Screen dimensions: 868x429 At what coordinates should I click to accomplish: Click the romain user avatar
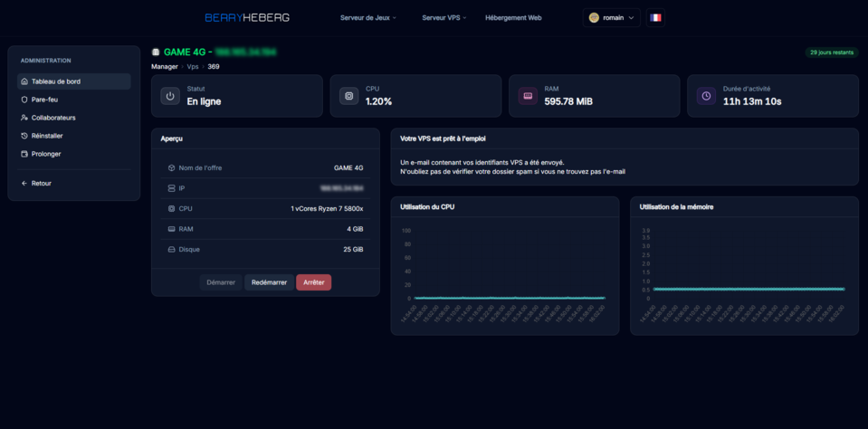pyautogui.click(x=594, y=18)
